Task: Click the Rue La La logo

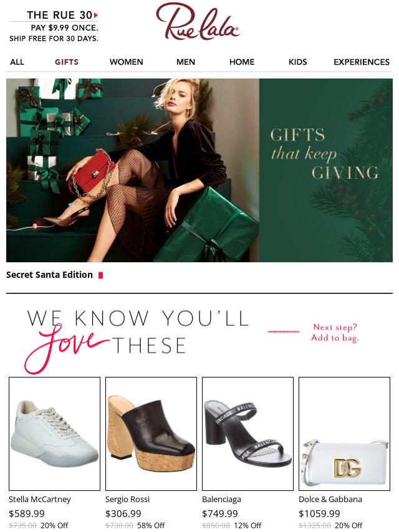Action: (x=198, y=21)
